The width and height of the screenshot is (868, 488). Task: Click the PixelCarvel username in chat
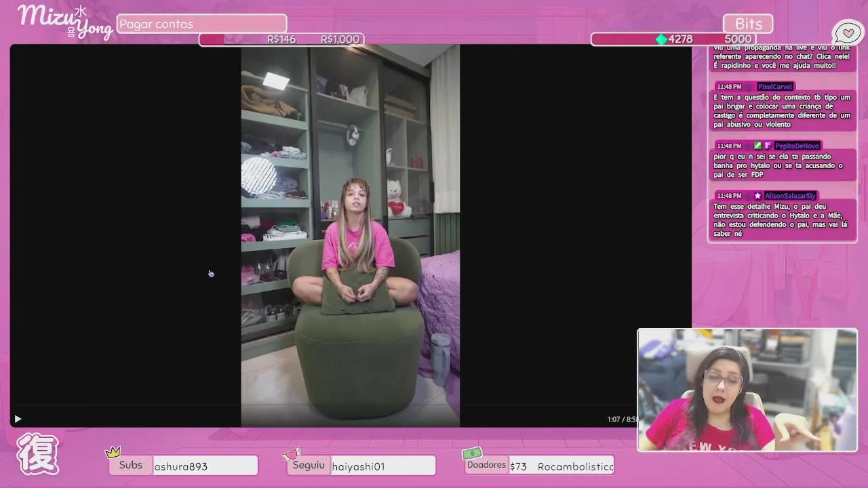pyautogui.click(x=775, y=87)
